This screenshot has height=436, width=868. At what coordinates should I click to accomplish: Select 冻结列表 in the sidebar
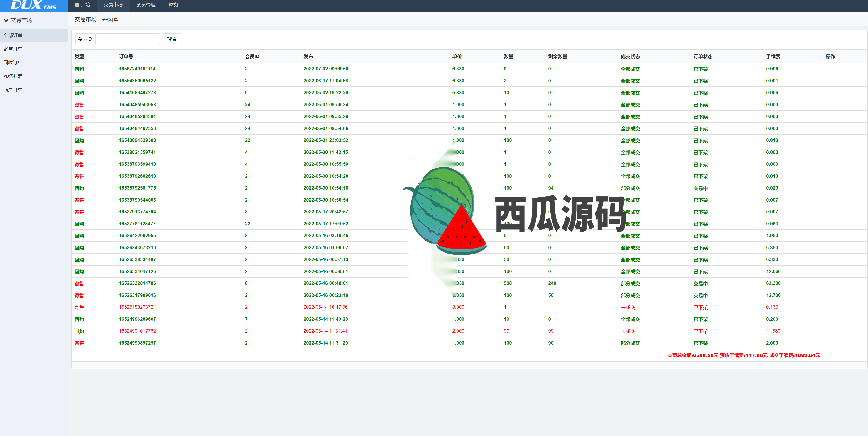[x=34, y=76]
